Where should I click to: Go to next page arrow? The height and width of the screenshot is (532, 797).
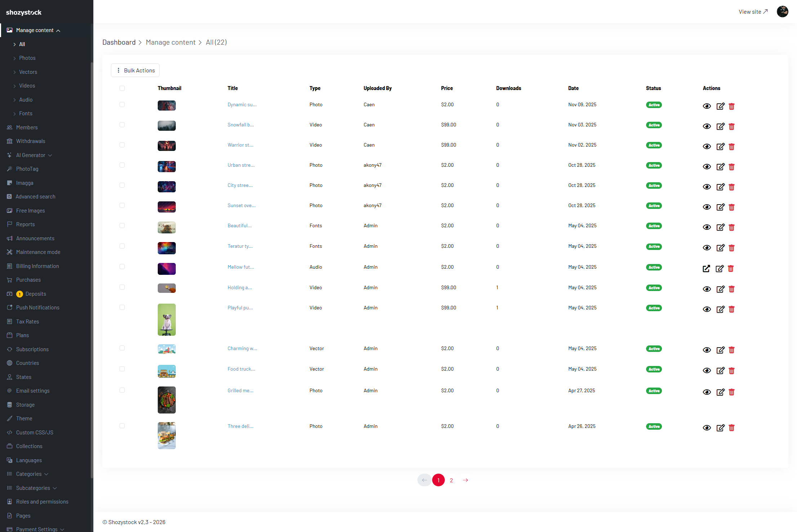(x=465, y=480)
